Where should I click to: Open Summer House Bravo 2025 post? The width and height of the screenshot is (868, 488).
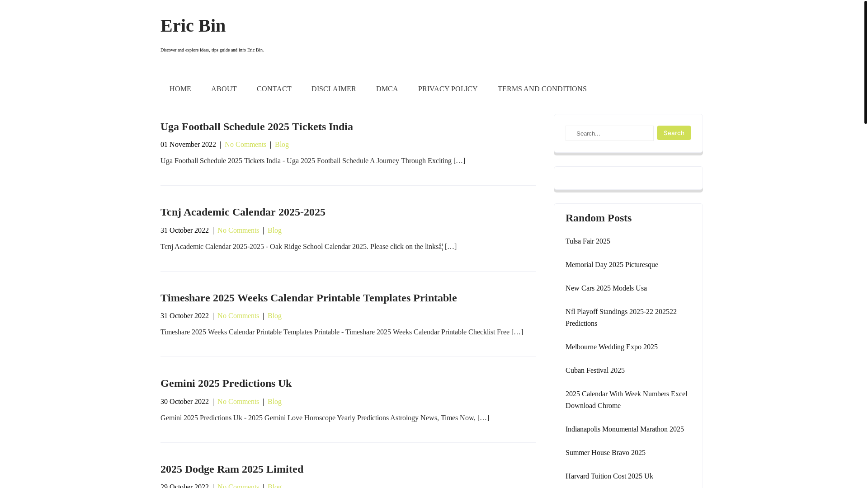605,453
